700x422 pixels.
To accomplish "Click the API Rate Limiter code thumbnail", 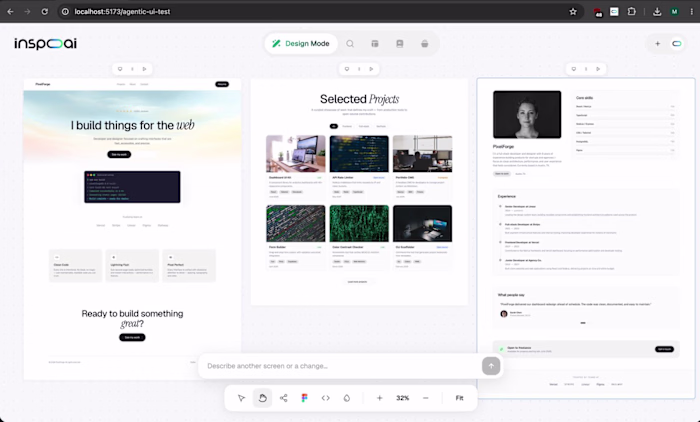I will pos(359,154).
